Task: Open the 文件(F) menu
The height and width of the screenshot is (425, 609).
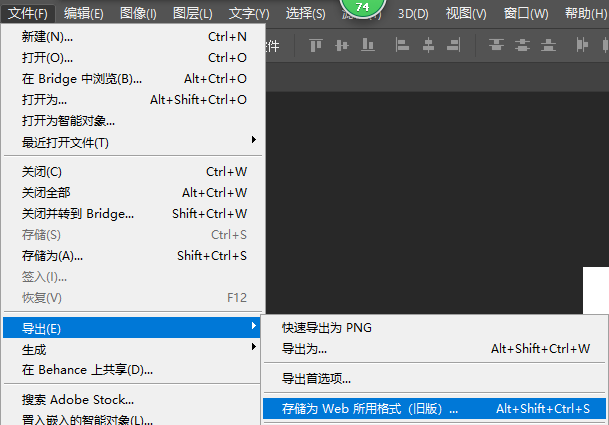Action: [28, 14]
